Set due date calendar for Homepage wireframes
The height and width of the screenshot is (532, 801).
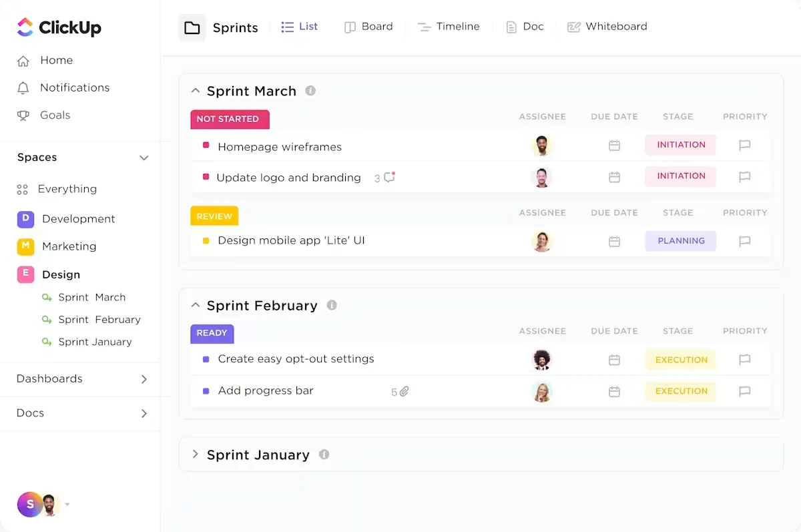[614, 146]
